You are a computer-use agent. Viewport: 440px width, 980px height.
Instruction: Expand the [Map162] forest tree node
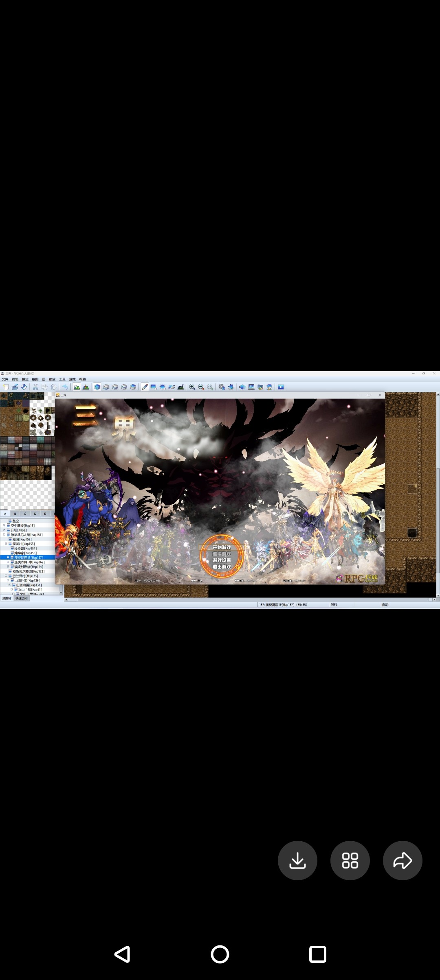click(8, 562)
